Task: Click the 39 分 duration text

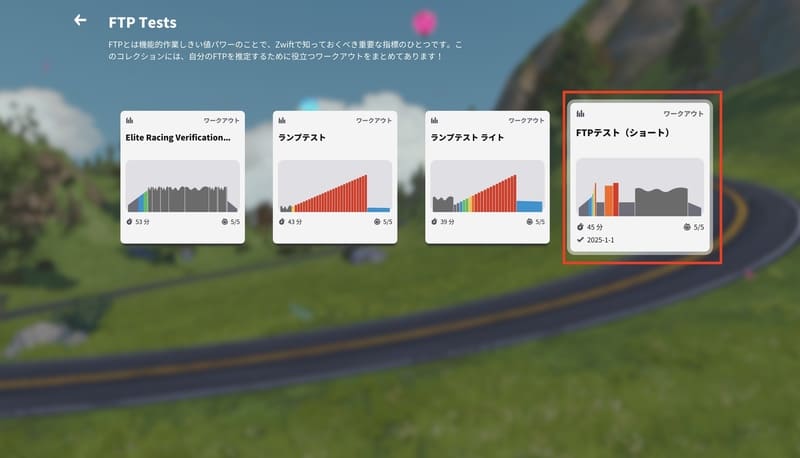Action: tap(447, 222)
